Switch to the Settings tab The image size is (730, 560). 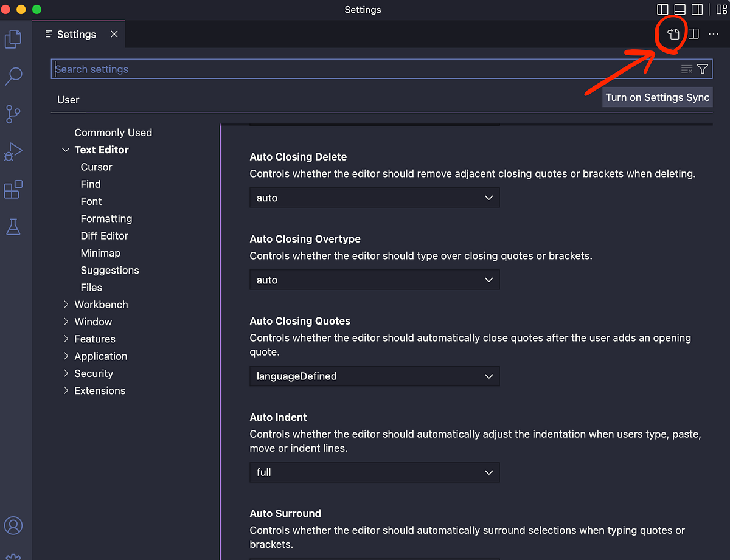tap(75, 35)
